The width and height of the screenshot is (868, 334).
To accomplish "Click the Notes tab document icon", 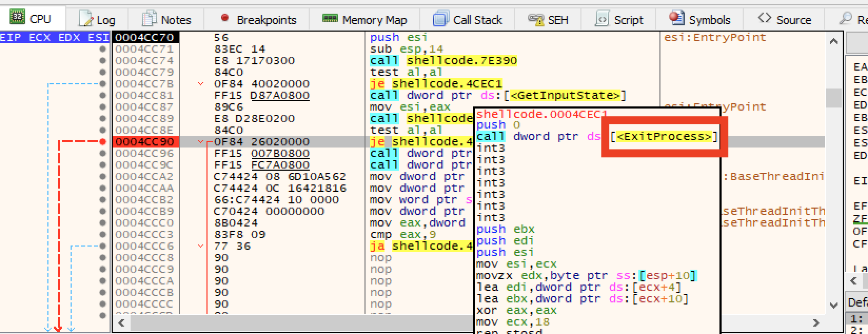I will coord(150,19).
